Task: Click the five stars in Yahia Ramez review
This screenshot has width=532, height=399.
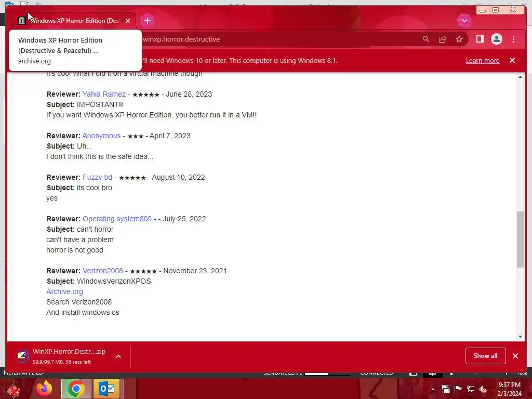Action: [x=145, y=95]
